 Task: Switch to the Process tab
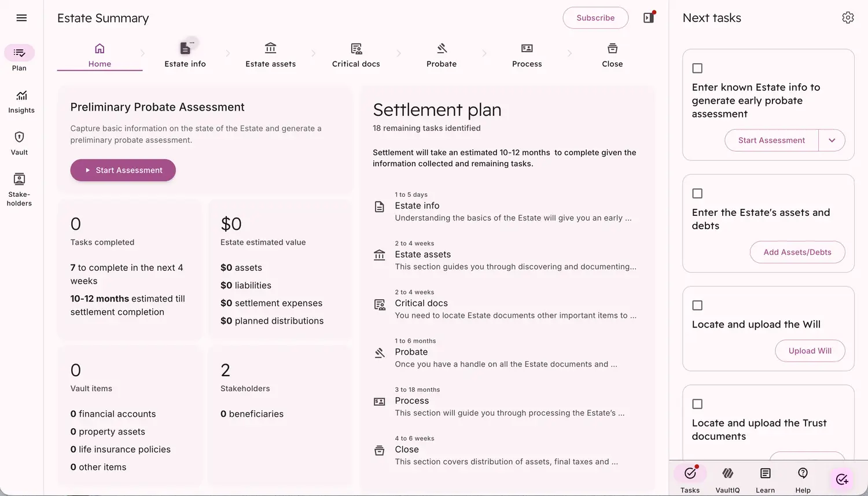[527, 55]
